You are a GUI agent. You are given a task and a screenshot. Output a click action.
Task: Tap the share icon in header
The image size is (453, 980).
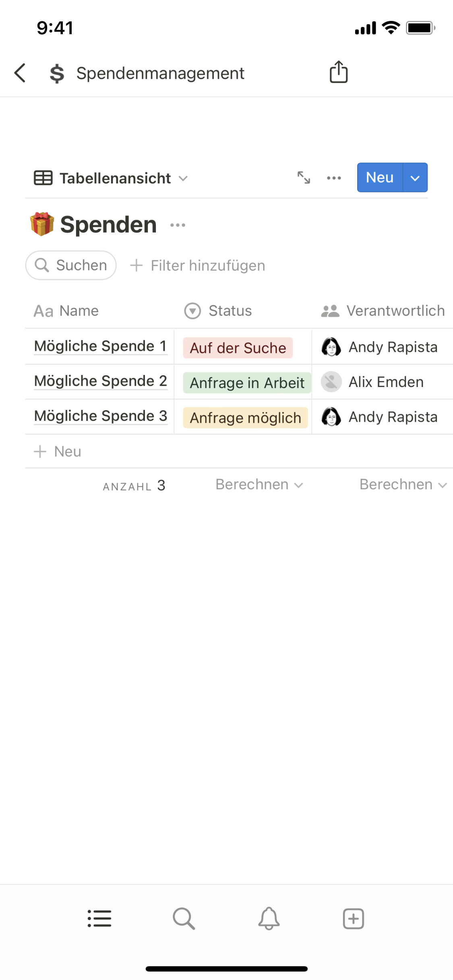[338, 72]
